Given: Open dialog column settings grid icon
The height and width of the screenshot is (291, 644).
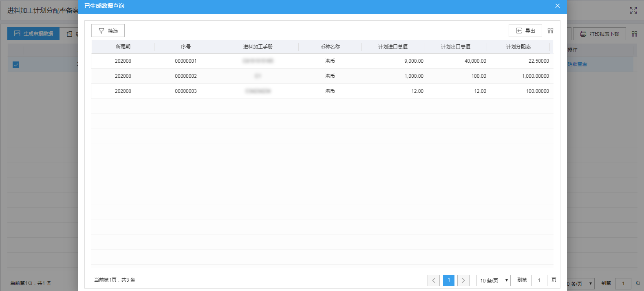Looking at the screenshot, I should click(x=550, y=31).
